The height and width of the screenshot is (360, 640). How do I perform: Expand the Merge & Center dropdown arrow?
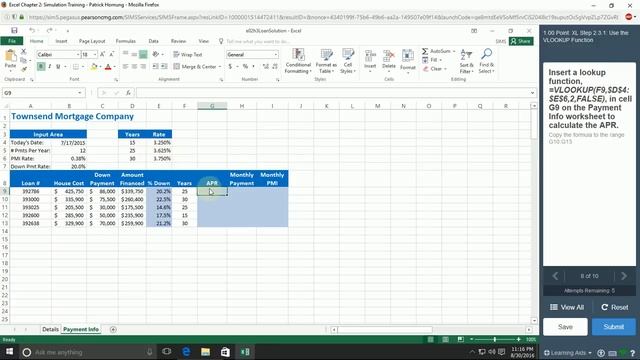click(x=220, y=67)
